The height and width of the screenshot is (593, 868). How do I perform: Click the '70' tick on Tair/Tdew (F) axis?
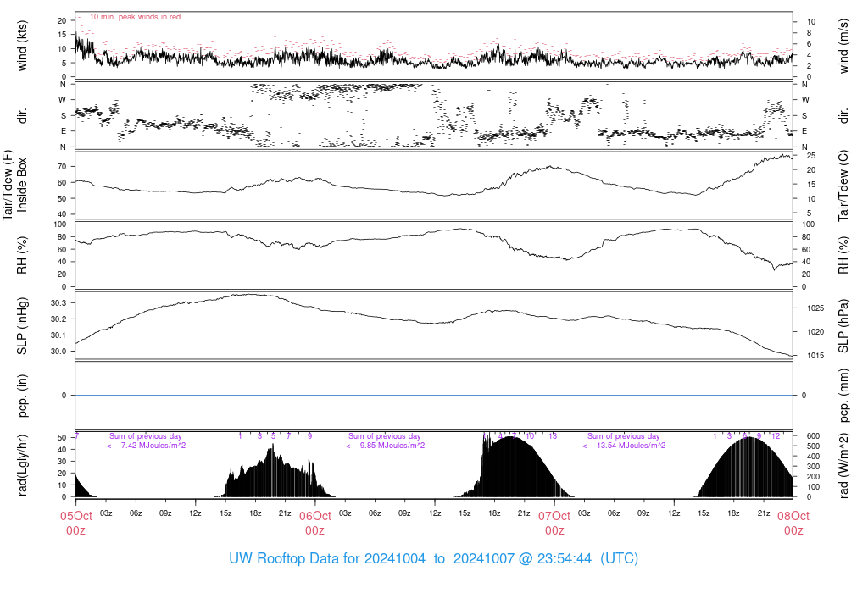coord(61,167)
